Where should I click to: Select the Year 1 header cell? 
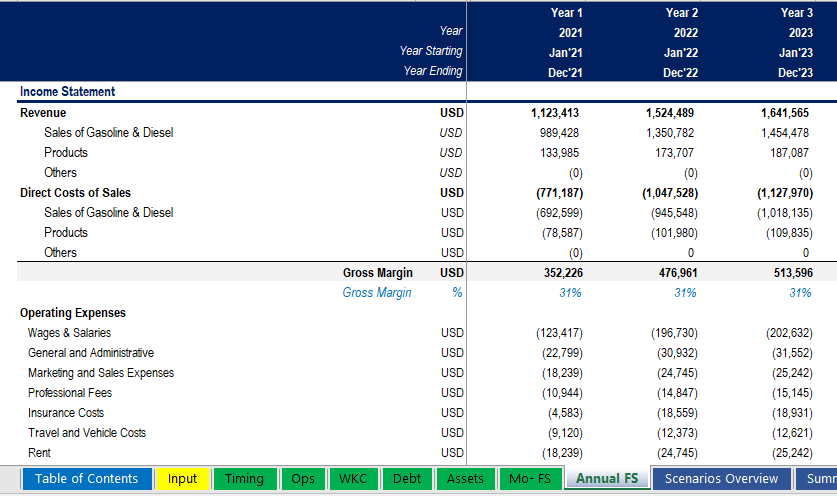click(x=566, y=12)
